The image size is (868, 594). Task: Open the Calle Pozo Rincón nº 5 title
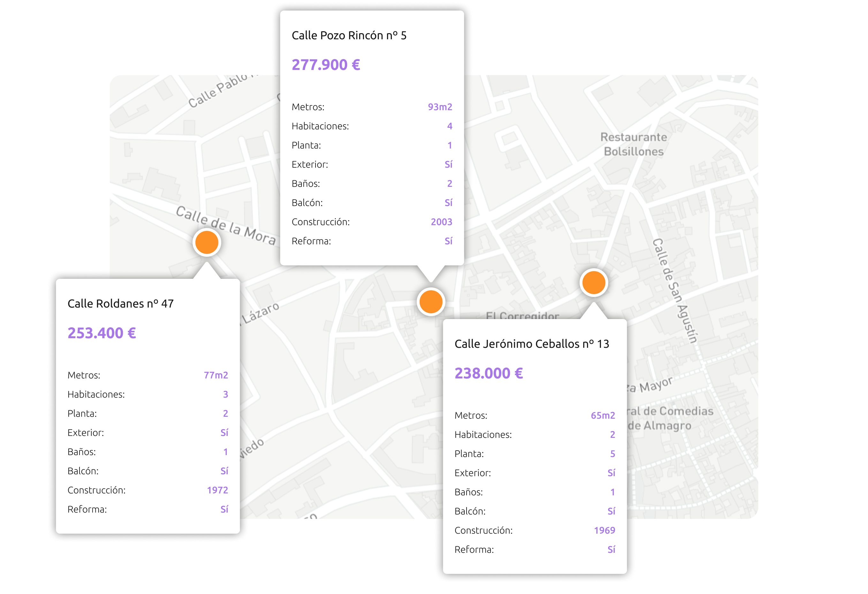pyautogui.click(x=349, y=35)
